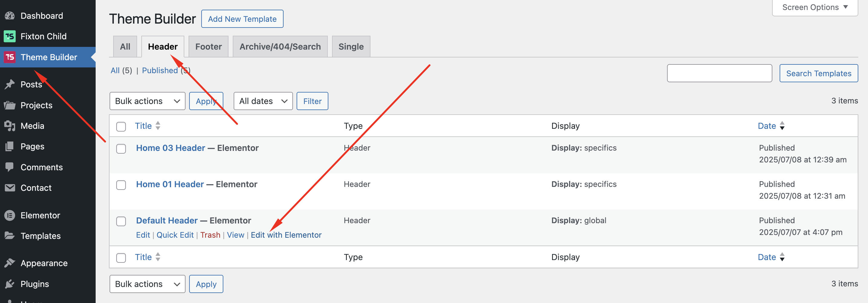Expand the Screen Options panel
868x303 pixels.
814,7
